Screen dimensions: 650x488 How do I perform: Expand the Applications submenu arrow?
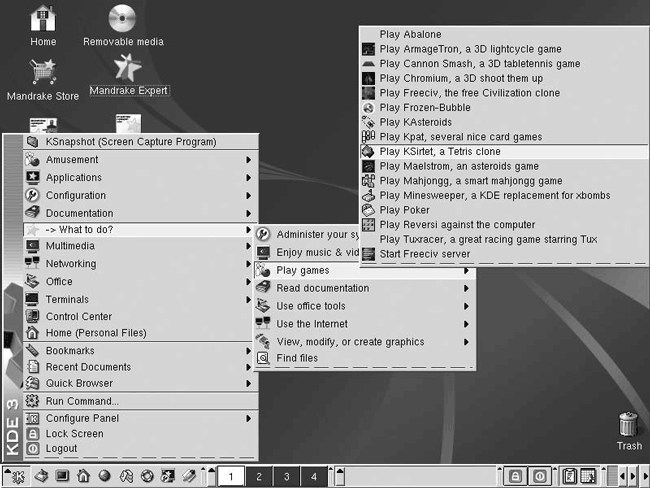point(248,177)
